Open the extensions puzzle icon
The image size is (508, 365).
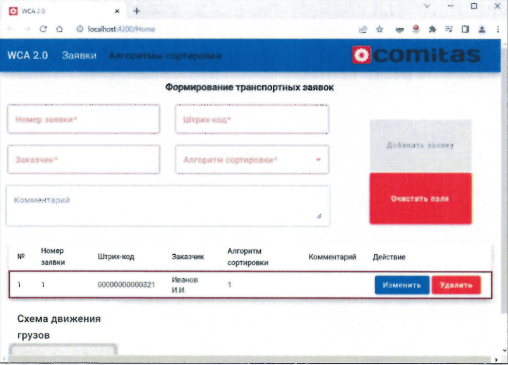(x=432, y=29)
